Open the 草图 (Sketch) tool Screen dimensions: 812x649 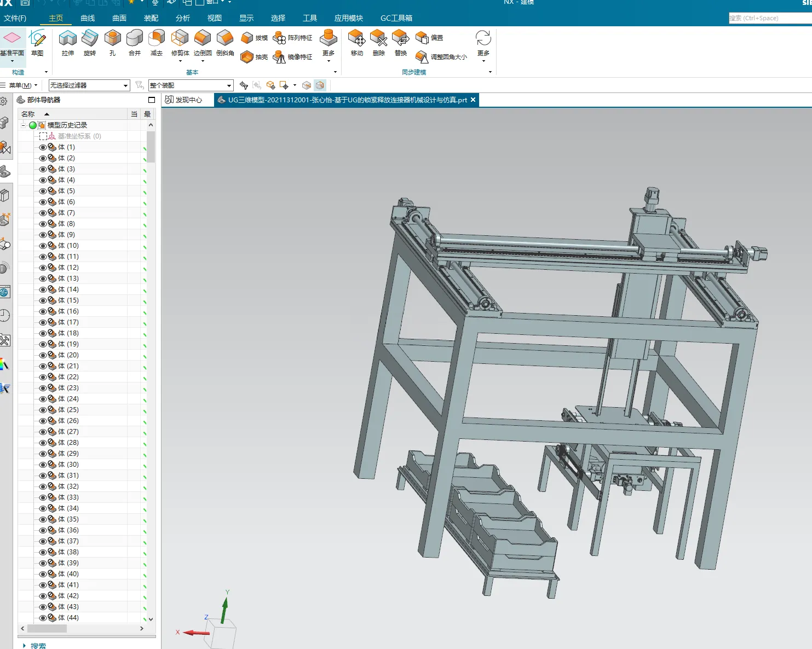[37, 43]
